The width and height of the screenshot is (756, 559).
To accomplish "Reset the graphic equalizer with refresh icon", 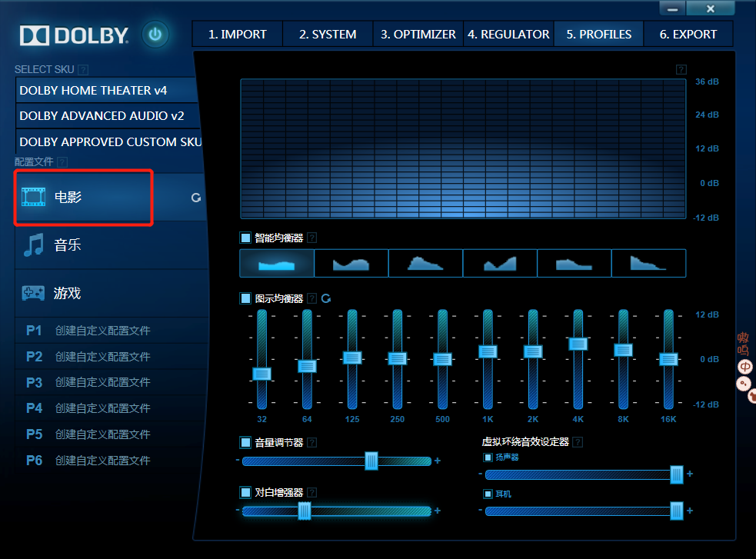I will 326,298.
